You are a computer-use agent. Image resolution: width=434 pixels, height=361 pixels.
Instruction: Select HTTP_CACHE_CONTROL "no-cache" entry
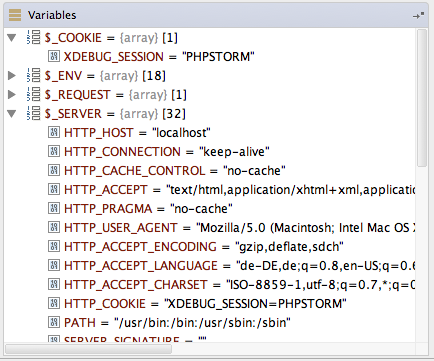175,171
